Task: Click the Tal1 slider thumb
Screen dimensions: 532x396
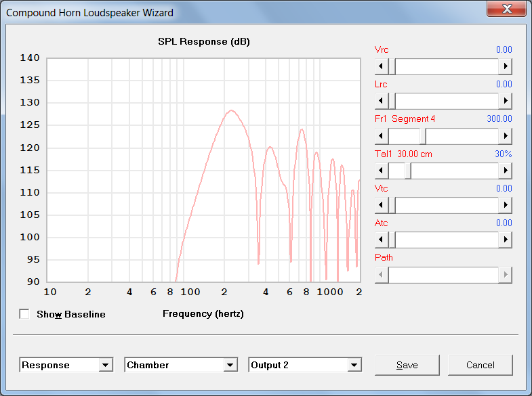Action: pyautogui.click(x=408, y=171)
